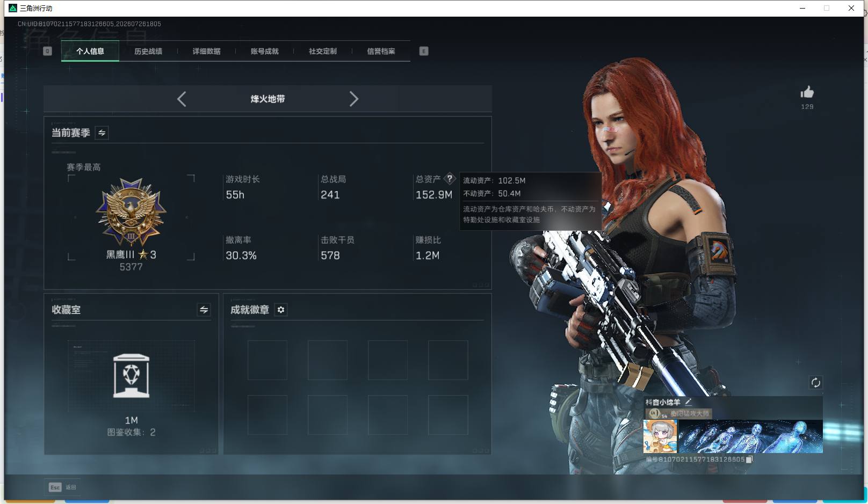
Task: Toggle the 当前赛季 season switch icon
Action: [102, 133]
